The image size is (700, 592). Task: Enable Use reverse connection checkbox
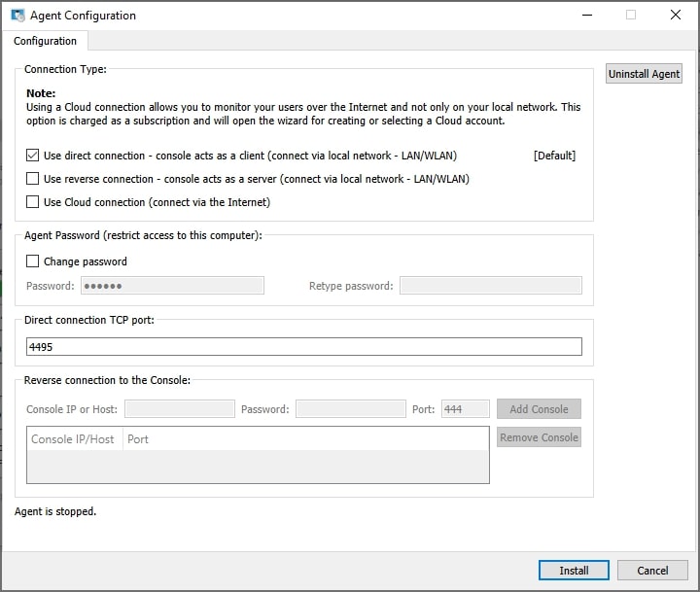click(x=33, y=179)
